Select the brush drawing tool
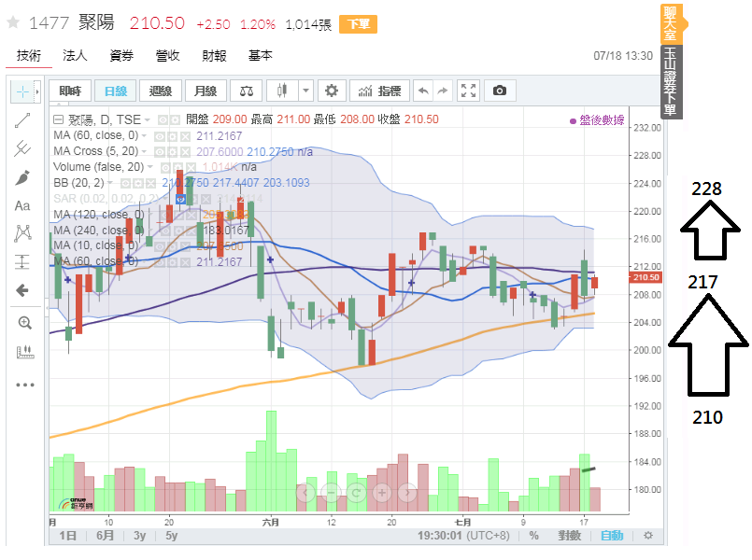The height and width of the screenshot is (560, 752). 22,177
